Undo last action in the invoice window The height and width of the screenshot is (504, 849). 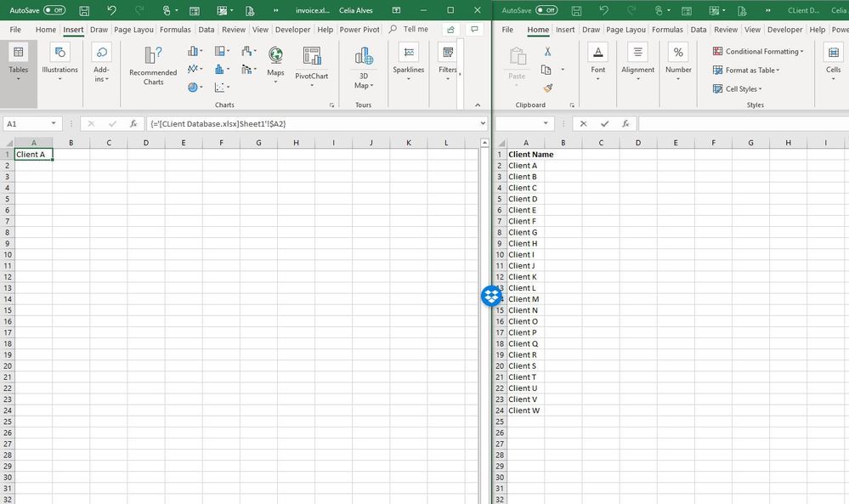111,10
